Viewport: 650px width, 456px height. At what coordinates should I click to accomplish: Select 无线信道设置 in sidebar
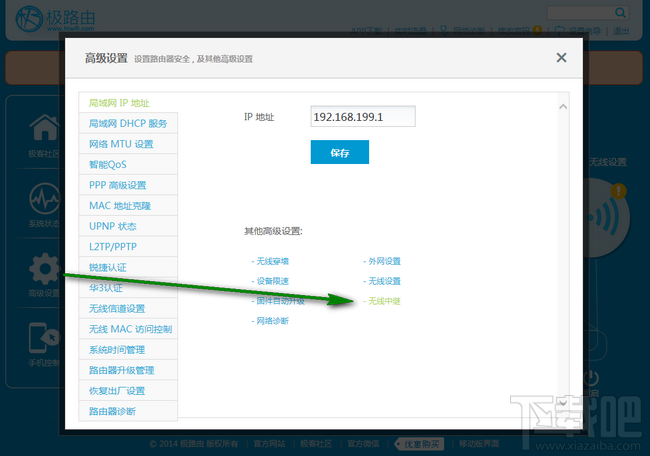pos(128,308)
